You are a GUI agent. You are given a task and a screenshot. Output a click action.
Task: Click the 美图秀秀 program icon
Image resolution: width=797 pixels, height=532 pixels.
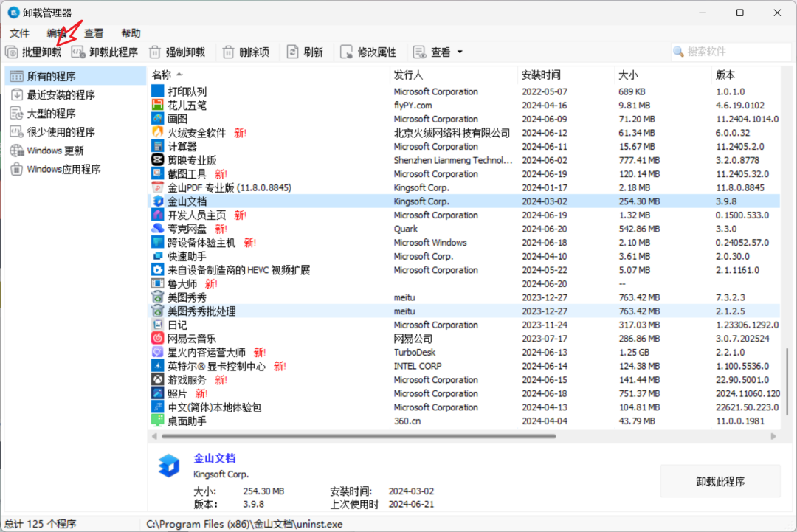(158, 297)
